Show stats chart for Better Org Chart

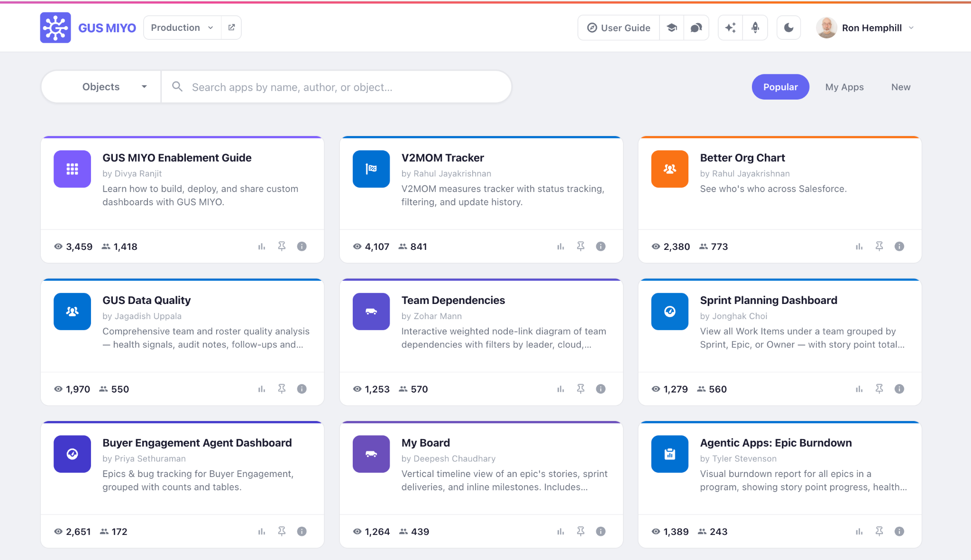(859, 246)
